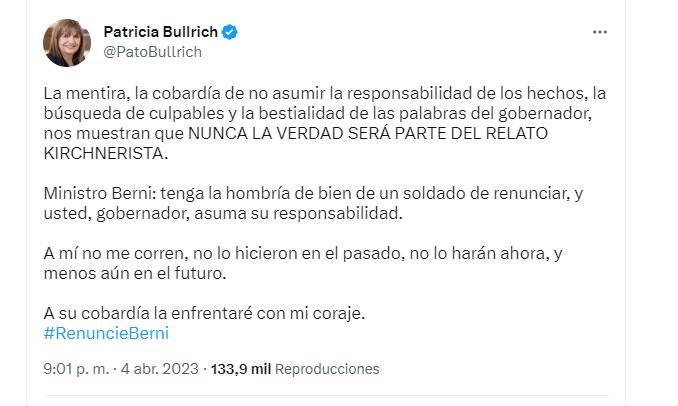Click the 133,9 mil view count
The width and height of the screenshot is (678, 406).
pos(240,369)
